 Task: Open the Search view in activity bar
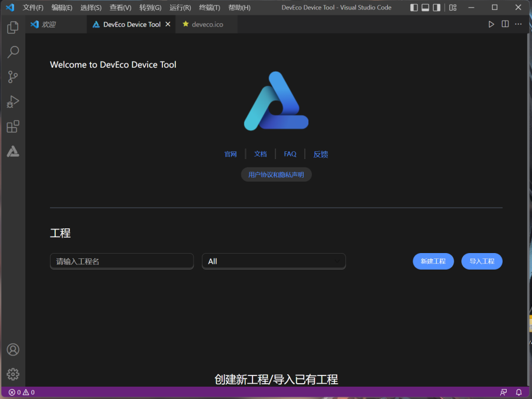click(13, 52)
